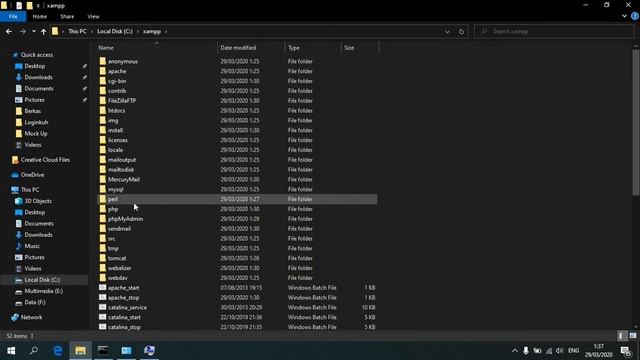Select the htdocs folder icon
Viewport: 640px width, 360px height.
[x=102, y=110]
